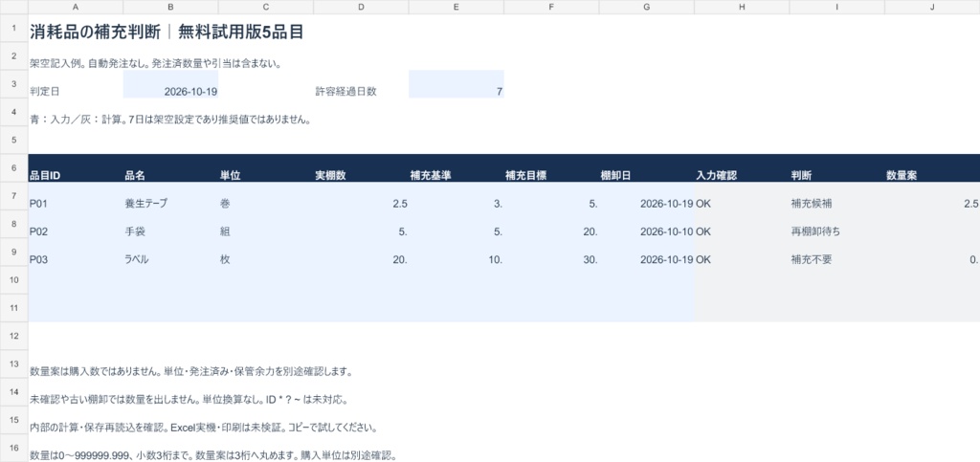980x462 pixels.
Task: Click the 棚卸日 header cell
Action: (647, 168)
